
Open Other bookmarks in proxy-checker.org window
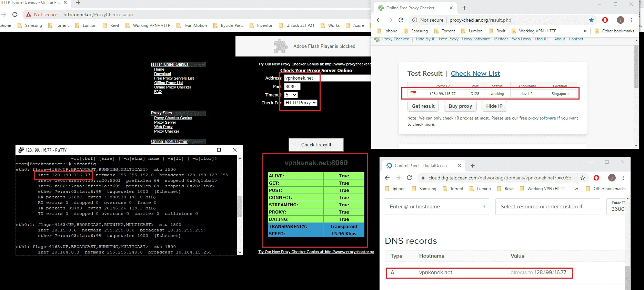click(x=614, y=31)
